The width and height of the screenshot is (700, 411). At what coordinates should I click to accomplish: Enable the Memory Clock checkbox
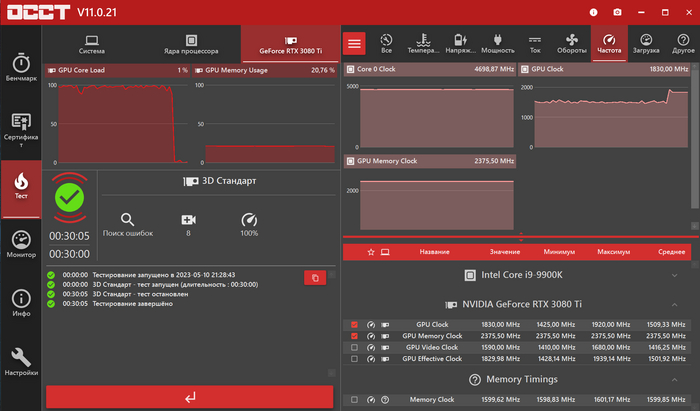pos(354,400)
